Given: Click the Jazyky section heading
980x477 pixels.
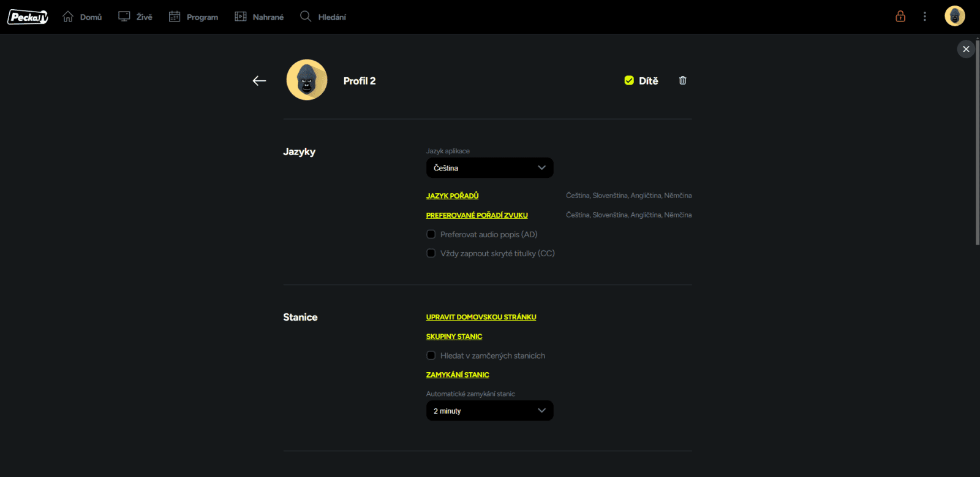Looking at the screenshot, I should click(x=300, y=152).
